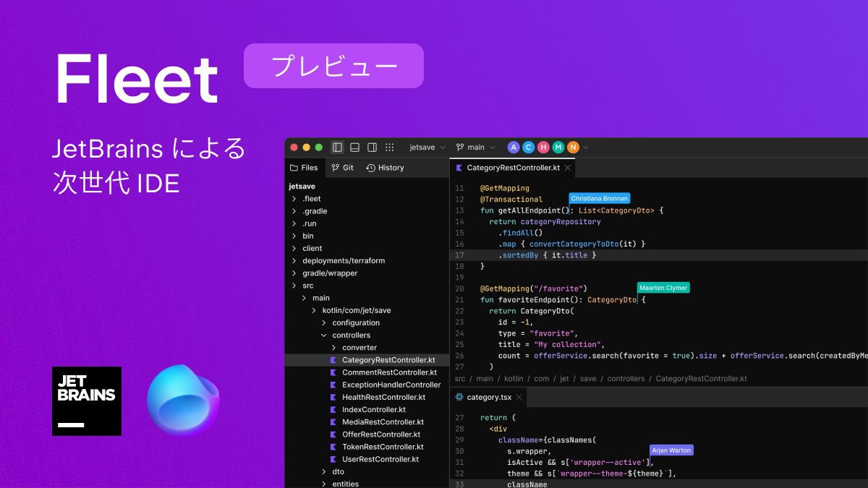The height and width of the screenshot is (488, 868).
Task: Select collaborator avatar C
Action: click(x=529, y=147)
